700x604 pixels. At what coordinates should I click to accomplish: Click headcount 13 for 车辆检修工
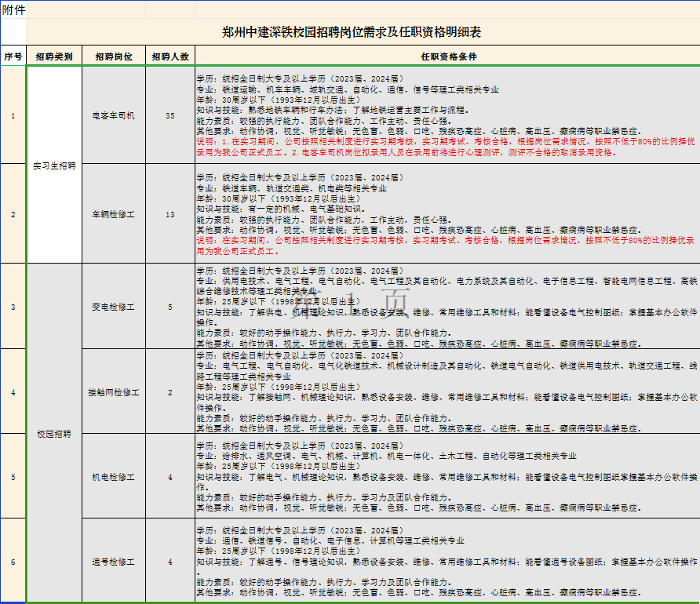click(x=170, y=214)
